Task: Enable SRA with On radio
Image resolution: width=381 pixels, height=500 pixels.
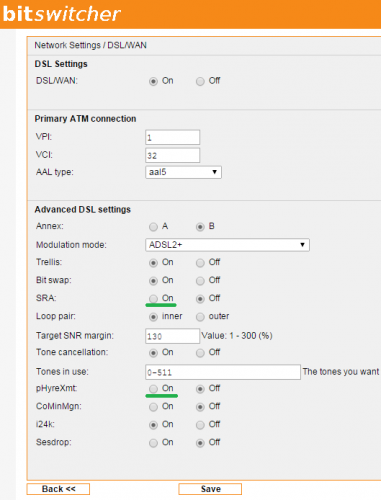Action: pos(153,299)
